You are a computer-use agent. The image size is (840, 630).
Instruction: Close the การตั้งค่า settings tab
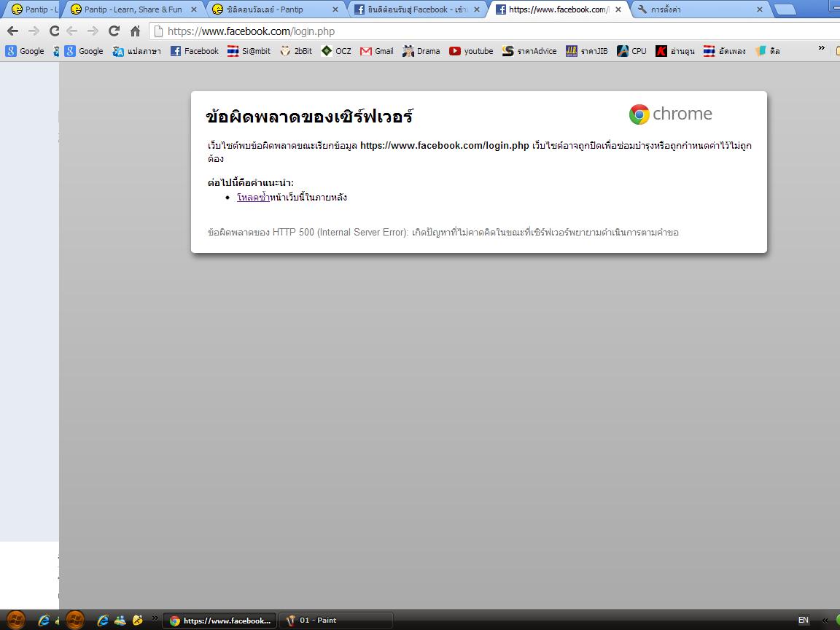[760, 9]
